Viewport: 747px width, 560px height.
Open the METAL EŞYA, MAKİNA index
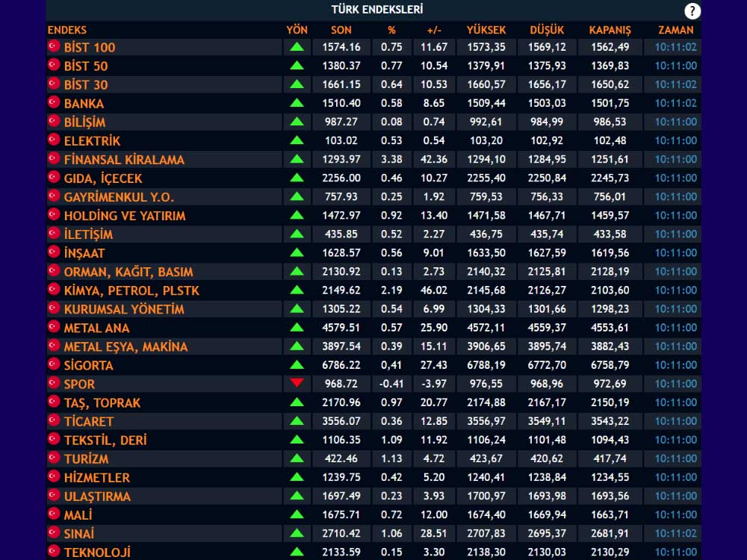coord(125,346)
